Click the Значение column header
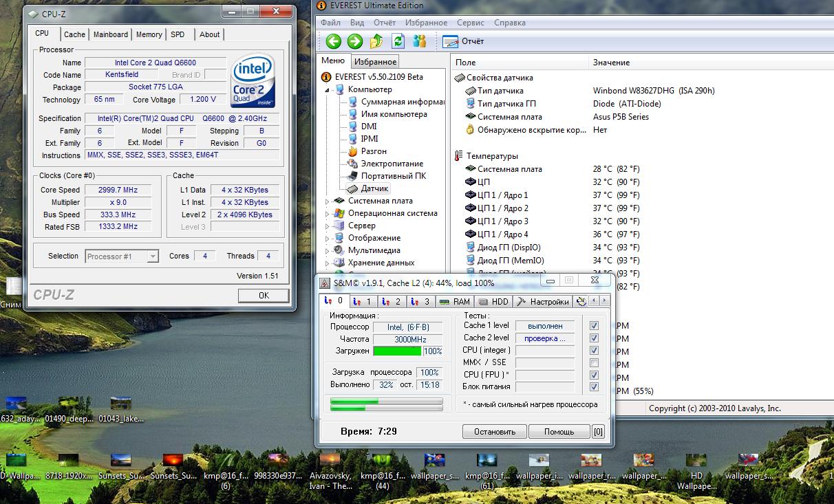The width and height of the screenshot is (834, 504). coord(612,63)
